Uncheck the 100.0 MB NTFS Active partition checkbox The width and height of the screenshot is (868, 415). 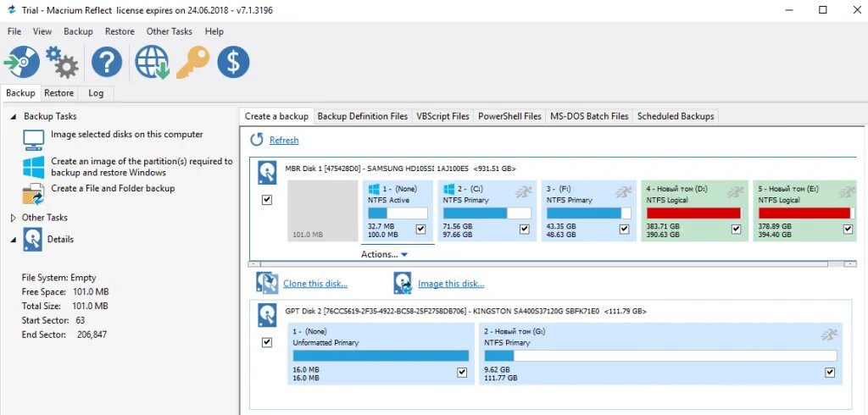(420, 229)
